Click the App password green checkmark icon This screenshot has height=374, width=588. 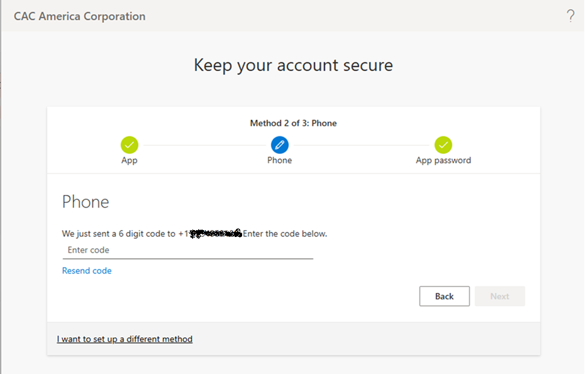(x=443, y=145)
